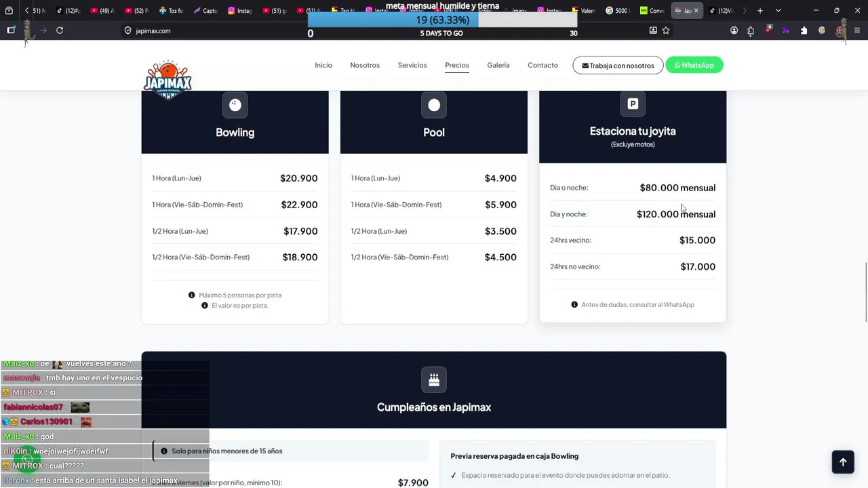Click the cookie extension icon

pyautogui.click(x=822, y=30)
